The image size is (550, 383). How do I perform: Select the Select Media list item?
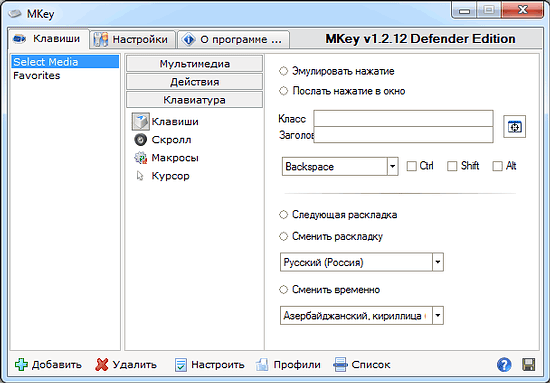click(65, 62)
